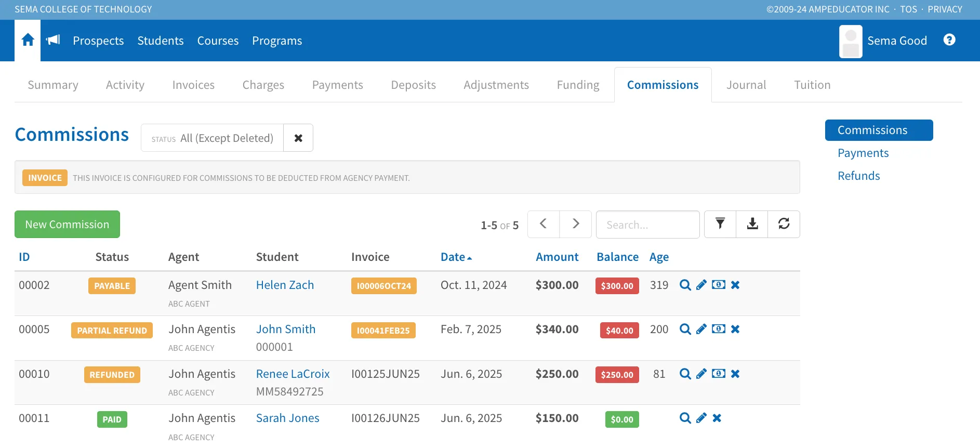Open the Status filter dropdown

tap(213, 138)
